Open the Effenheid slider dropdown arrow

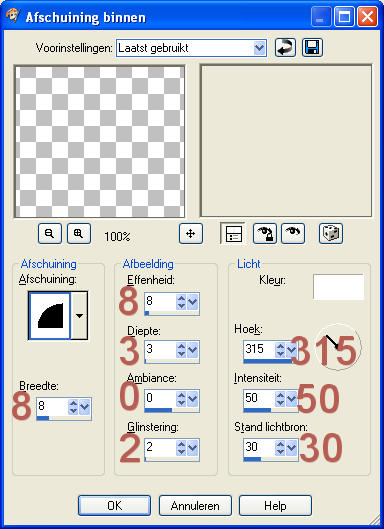tap(193, 302)
